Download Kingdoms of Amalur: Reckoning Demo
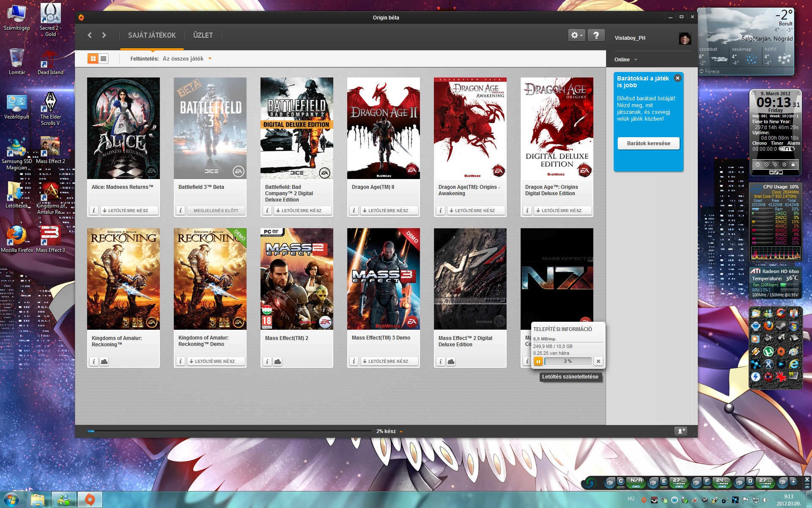The width and height of the screenshot is (812, 508). [x=216, y=361]
